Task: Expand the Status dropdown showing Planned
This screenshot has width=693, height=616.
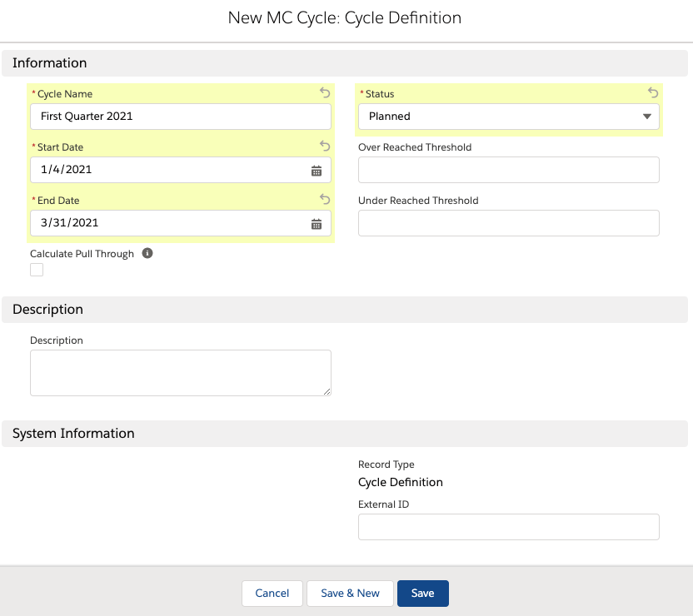Action: click(x=508, y=117)
